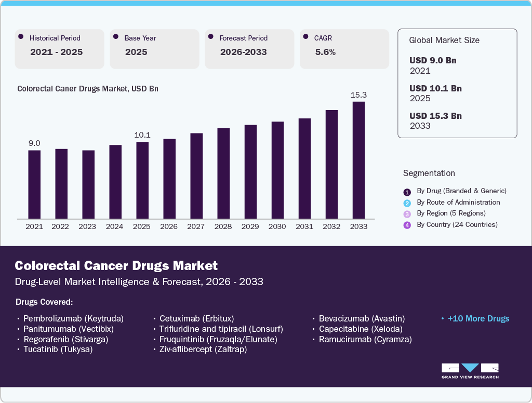Click the 2027 x-axis year label
The width and height of the screenshot is (532, 403).
coord(196,226)
